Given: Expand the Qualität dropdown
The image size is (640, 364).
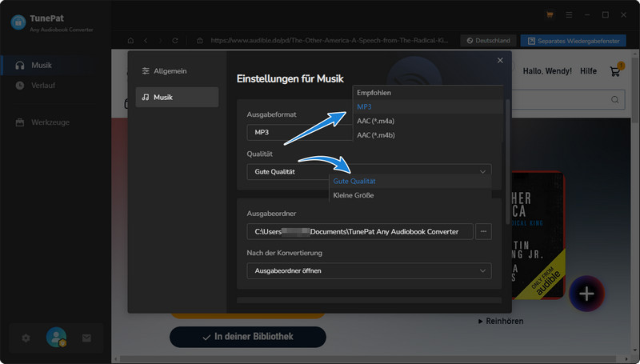Looking at the screenshot, I should [369, 172].
